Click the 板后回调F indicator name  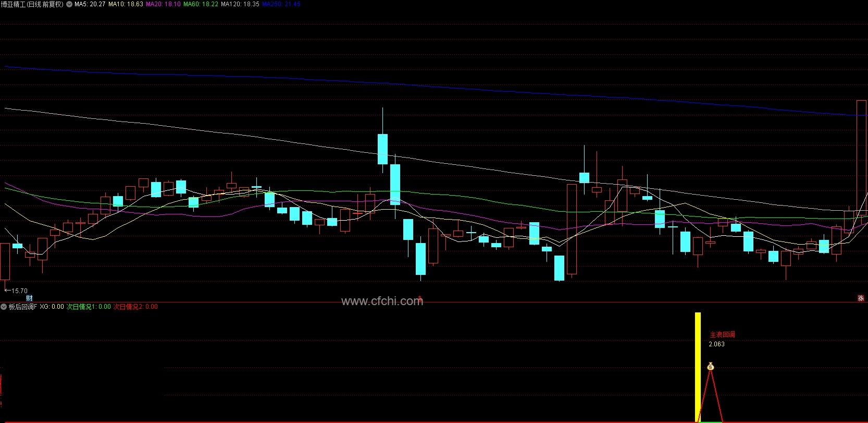click(23, 307)
